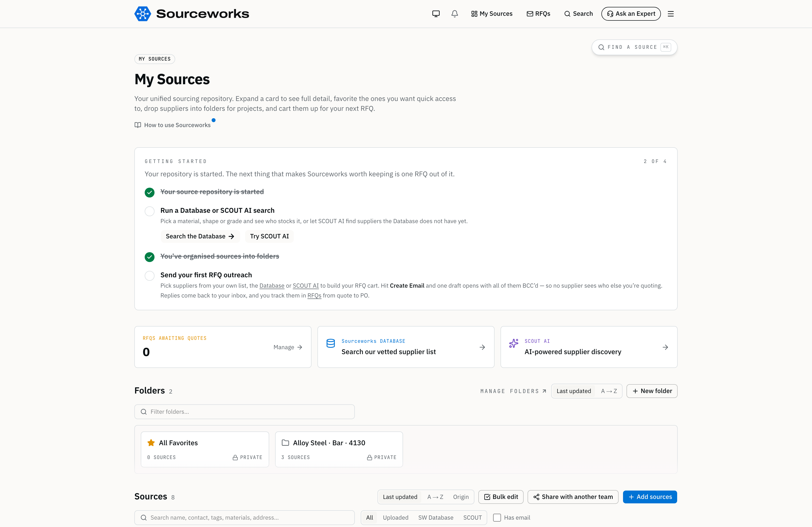
Task: Filter sources by Uploaded tab
Action: (395, 517)
